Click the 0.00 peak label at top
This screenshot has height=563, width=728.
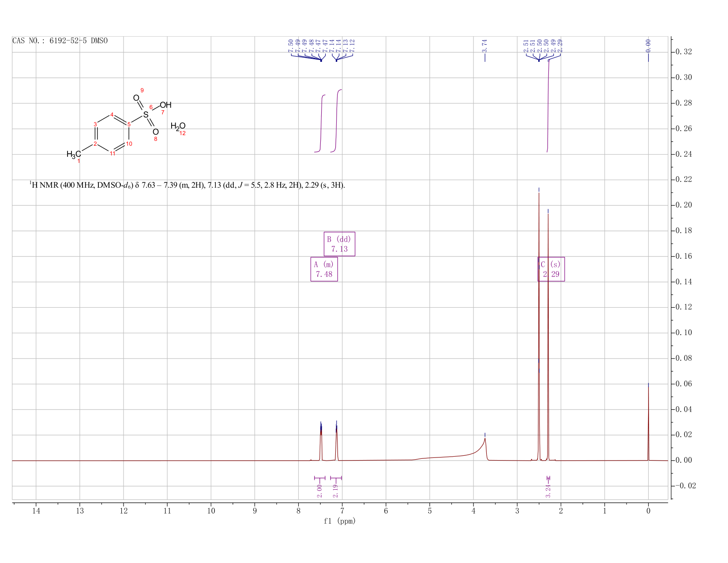(x=648, y=45)
